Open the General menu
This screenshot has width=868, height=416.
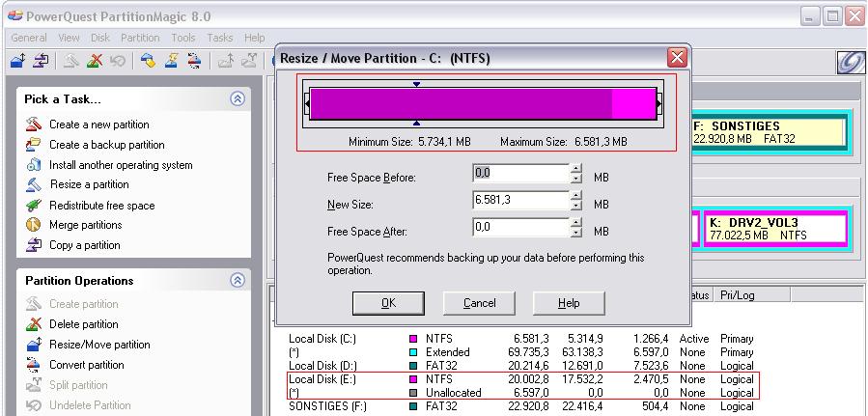pos(29,38)
